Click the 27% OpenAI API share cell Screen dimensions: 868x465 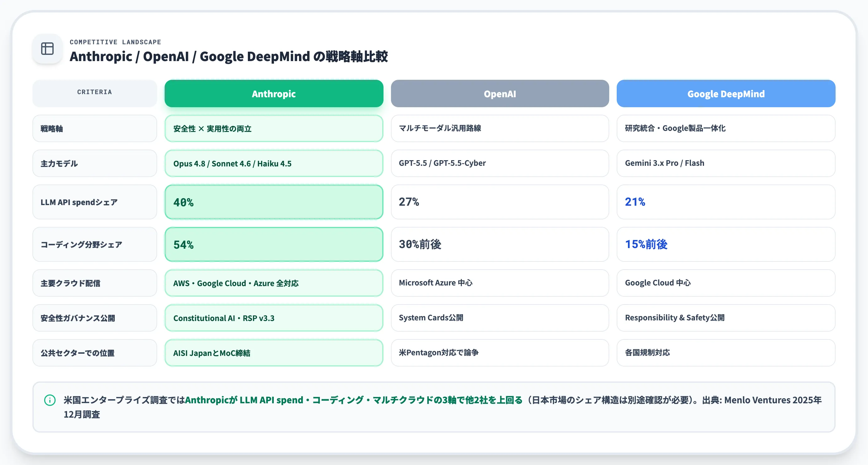point(500,202)
